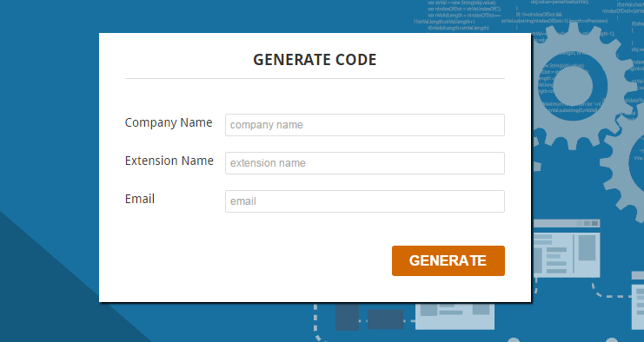Focus the Extension Name text box
This screenshot has height=342, width=644.
365,163
